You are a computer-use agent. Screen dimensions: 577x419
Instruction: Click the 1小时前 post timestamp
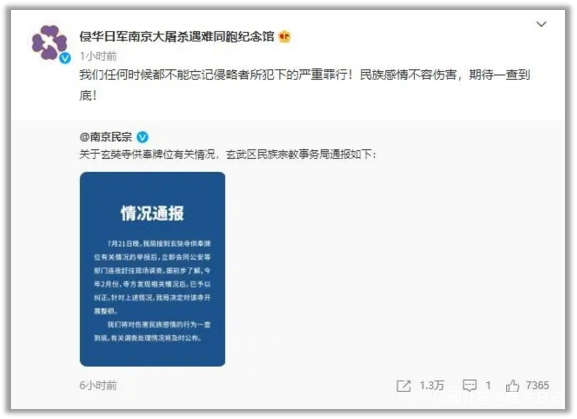pos(98,56)
